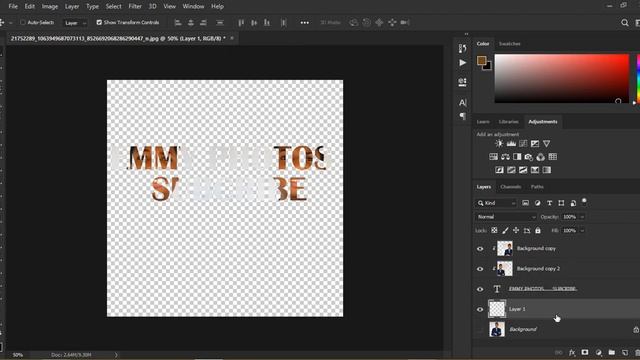This screenshot has height=360, width=640.
Task: Show the Background layer visibility
Action: point(480,329)
